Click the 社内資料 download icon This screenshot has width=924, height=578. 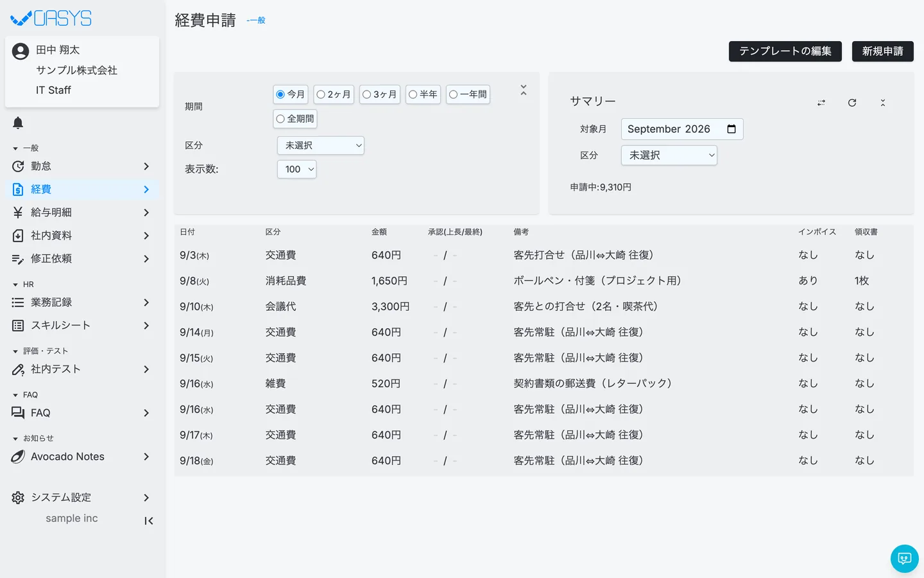[18, 236]
